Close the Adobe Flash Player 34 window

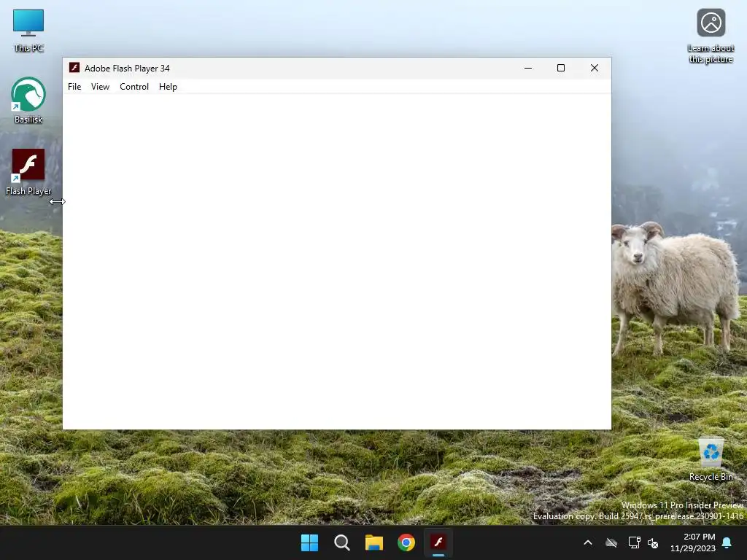pyautogui.click(x=594, y=68)
